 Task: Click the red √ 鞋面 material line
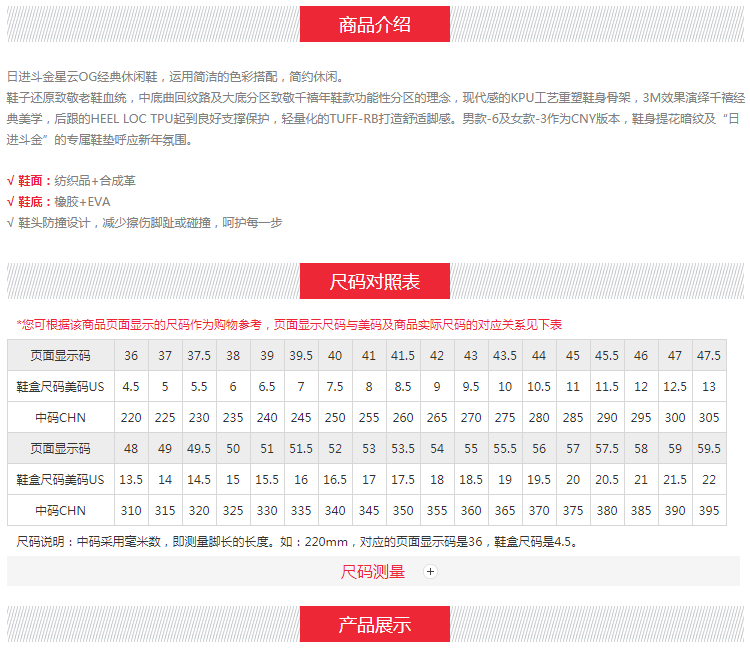pos(71,181)
